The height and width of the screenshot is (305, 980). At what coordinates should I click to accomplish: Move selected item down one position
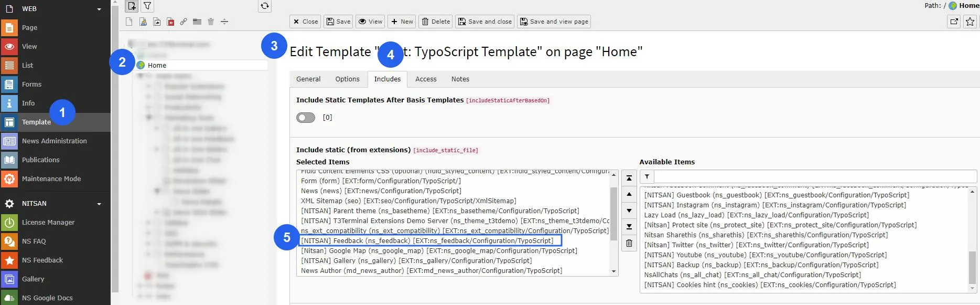click(629, 211)
